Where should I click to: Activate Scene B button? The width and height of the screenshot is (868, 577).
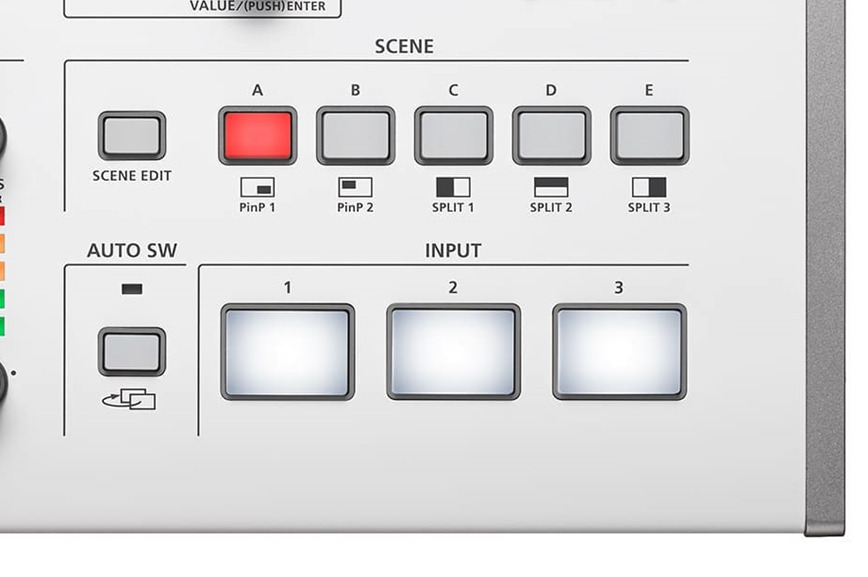(355, 136)
